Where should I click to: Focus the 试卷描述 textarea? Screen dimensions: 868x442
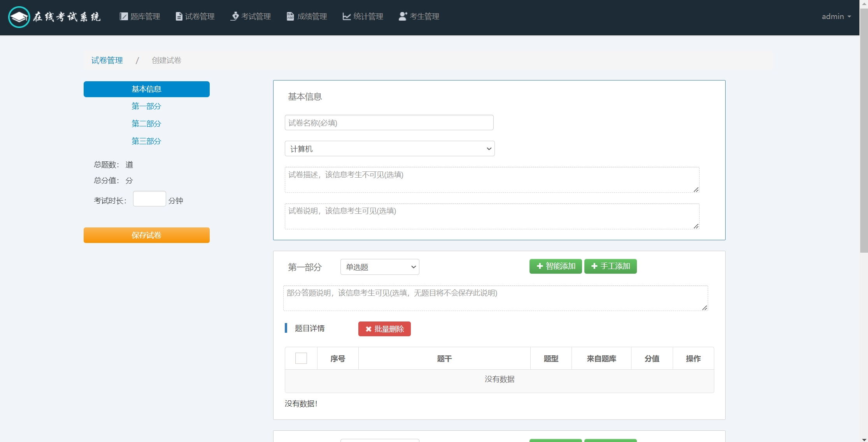pos(492,180)
